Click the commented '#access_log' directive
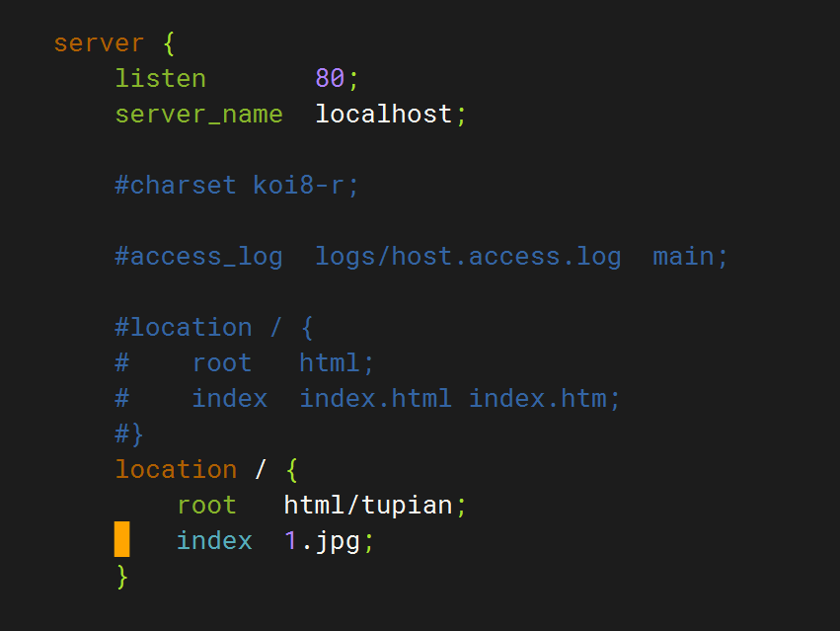 (x=197, y=256)
